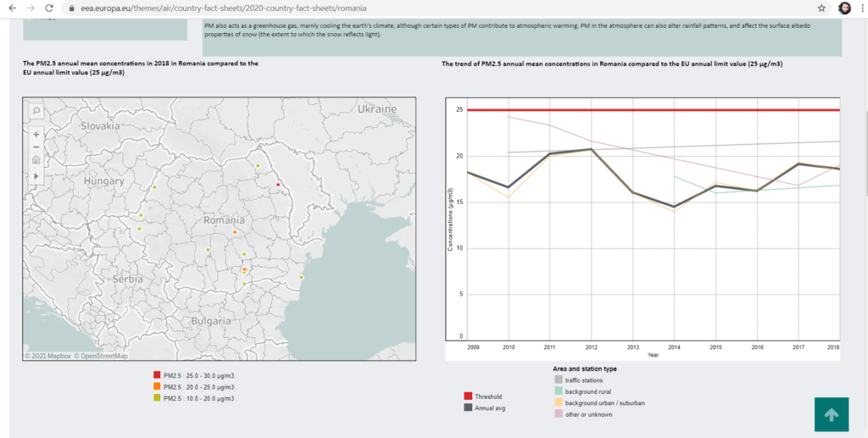Reload the page with refresh icon
The image size is (868, 438).
(49, 8)
